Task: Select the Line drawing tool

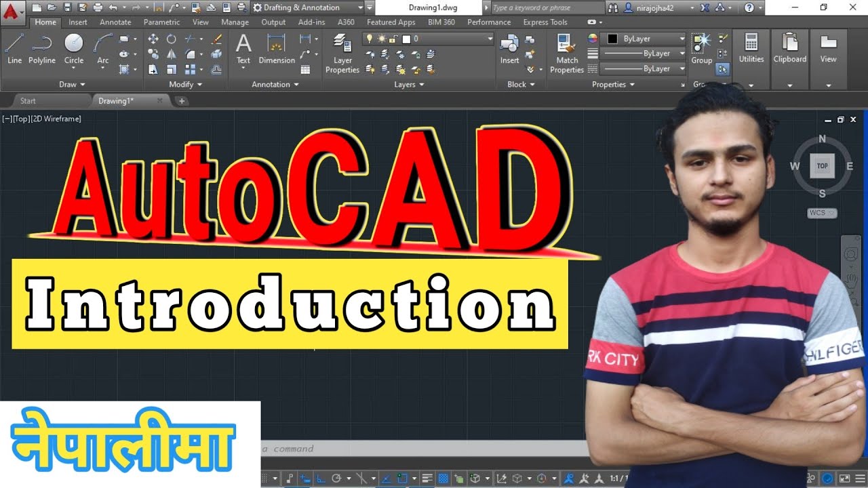Action: pyautogui.click(x=14, y=49)
